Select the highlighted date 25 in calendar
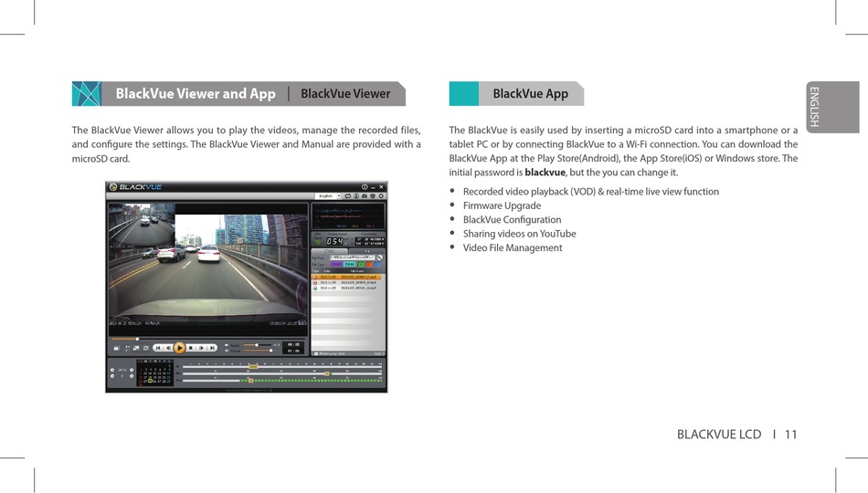This screenshot has height=493, width=868. tap(150, 381)
